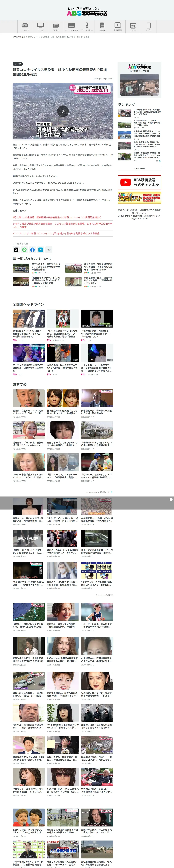Share the article via LINE
Viewport: 174px width, 868px height.
point(24,250)
